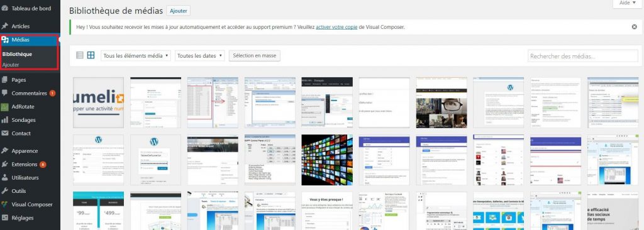Open the efficacité médias sociaux thumbnail
The width and height of the screenshot is (644, 230).
tap(613, 211)
